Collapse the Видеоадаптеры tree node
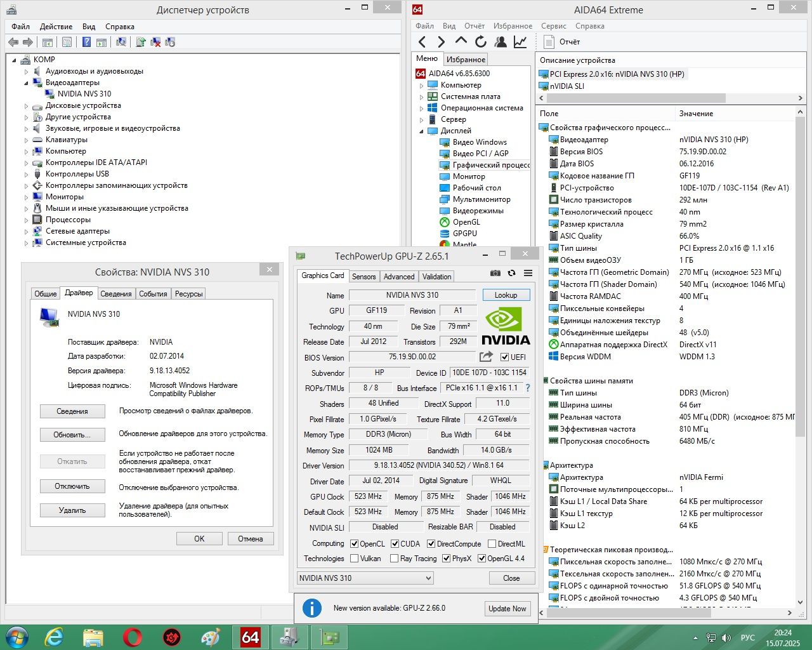The height and width of the screenshot is (650, 812). (27, 83)
